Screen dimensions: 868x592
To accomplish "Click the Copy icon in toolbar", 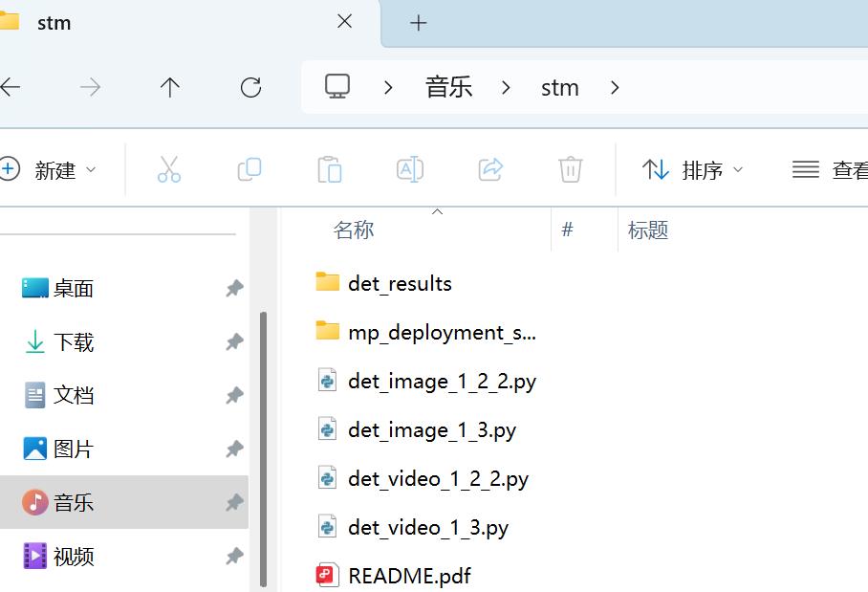I will 250,170.
